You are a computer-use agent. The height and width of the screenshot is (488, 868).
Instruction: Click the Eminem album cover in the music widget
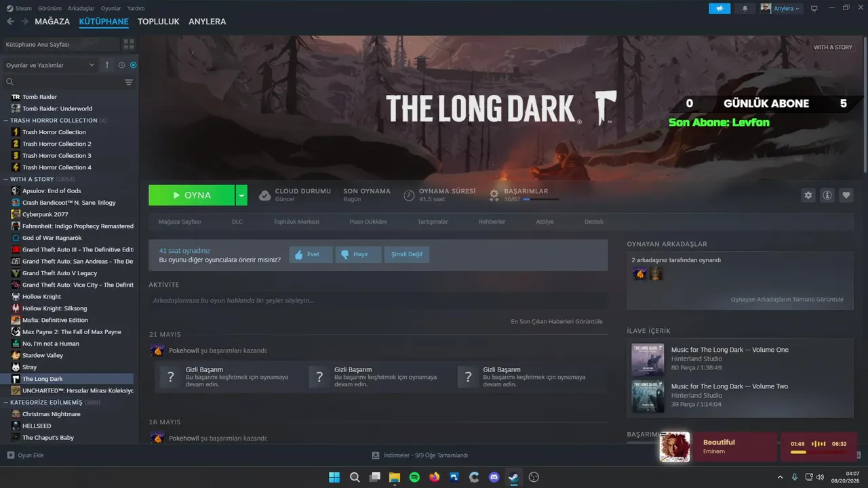[x=675, y=447]
